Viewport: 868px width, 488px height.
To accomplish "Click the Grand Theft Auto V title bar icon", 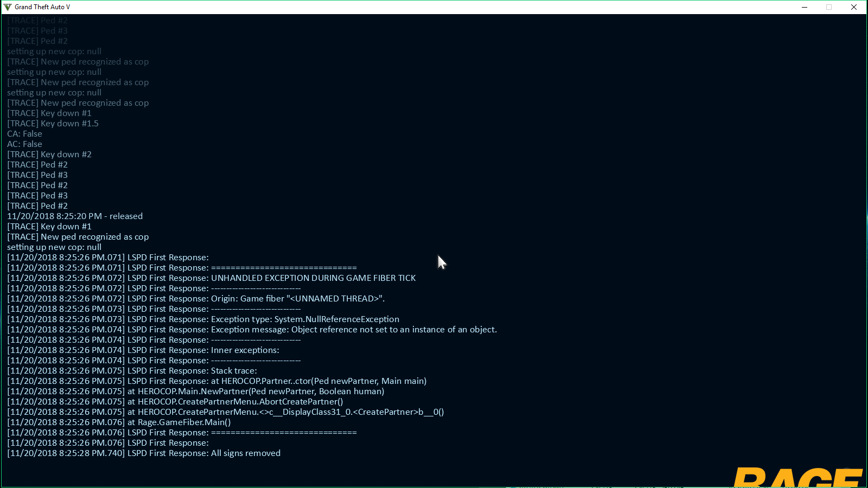I will [x=8, y=7].
